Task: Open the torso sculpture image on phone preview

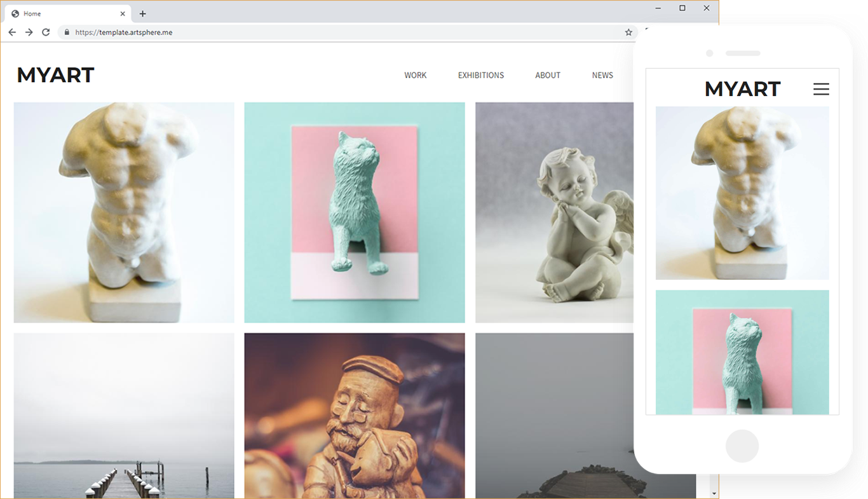Action: tap(742, 193)
